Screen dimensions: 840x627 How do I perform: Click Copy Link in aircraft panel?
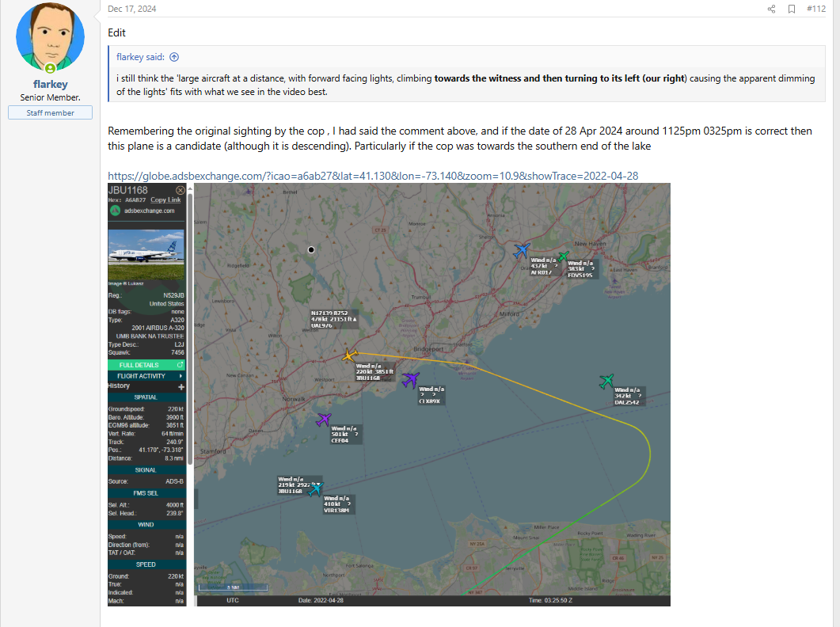[165, 200]
